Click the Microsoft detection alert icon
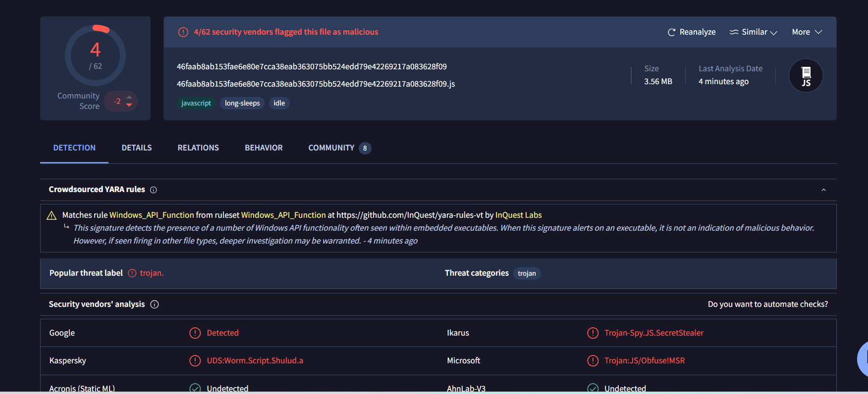 (x=593, y=361)
